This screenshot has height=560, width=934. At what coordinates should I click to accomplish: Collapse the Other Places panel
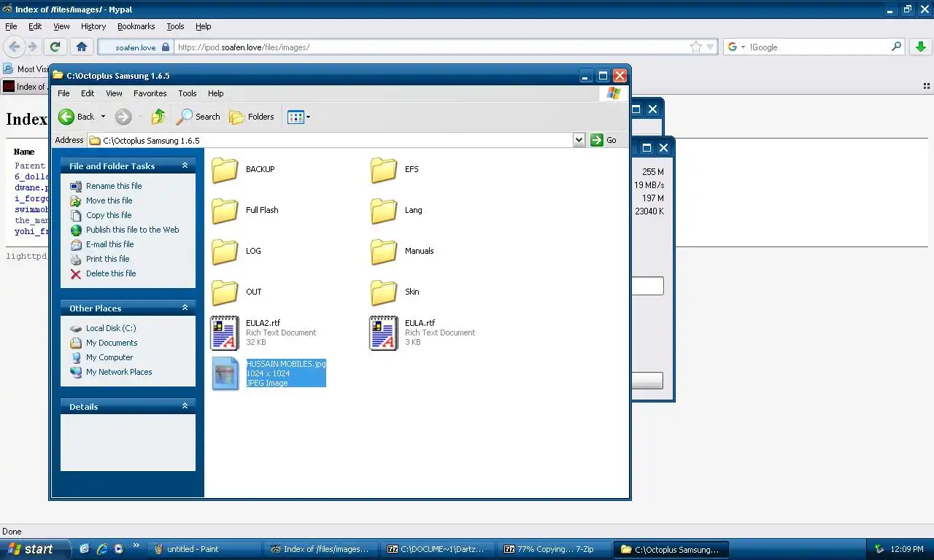185,308
